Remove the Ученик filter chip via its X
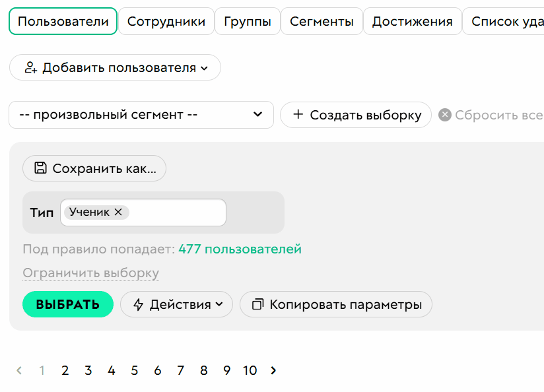 coord(118,212)
